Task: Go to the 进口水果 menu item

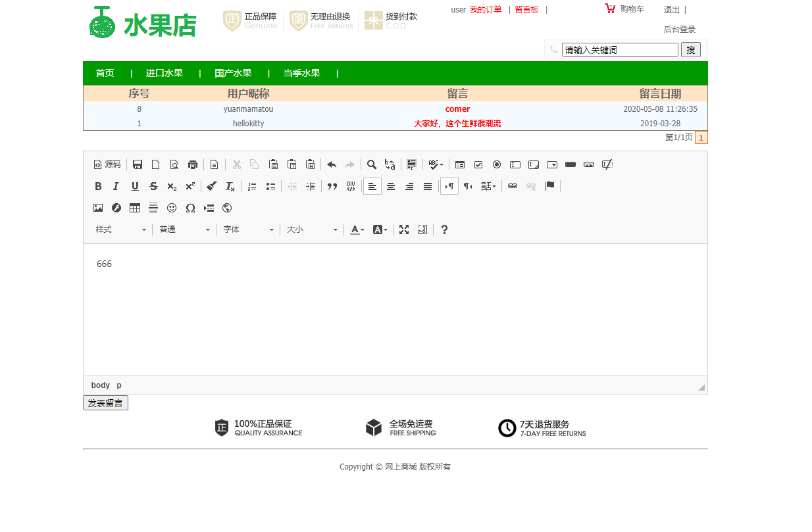Action: [x=164, y=73]
